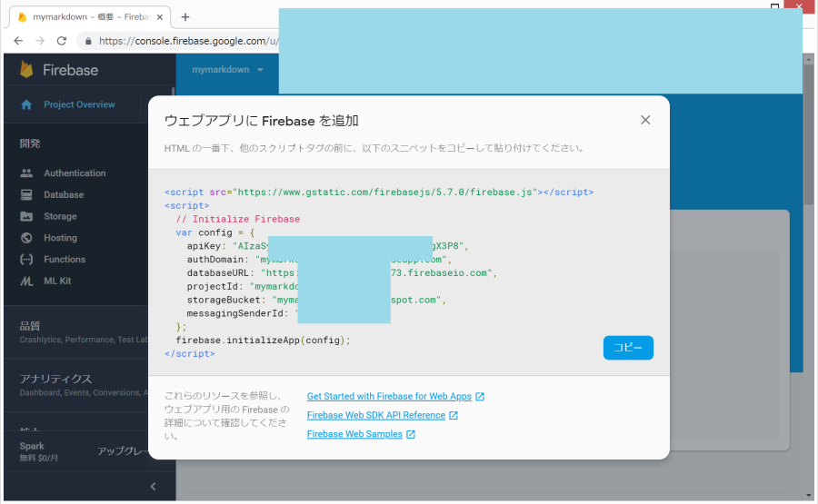Viewport: 818px width, 504px height.
Task: Open the Firebase Web Samples link
Action: pyautogui.click(x=354, y=435)
